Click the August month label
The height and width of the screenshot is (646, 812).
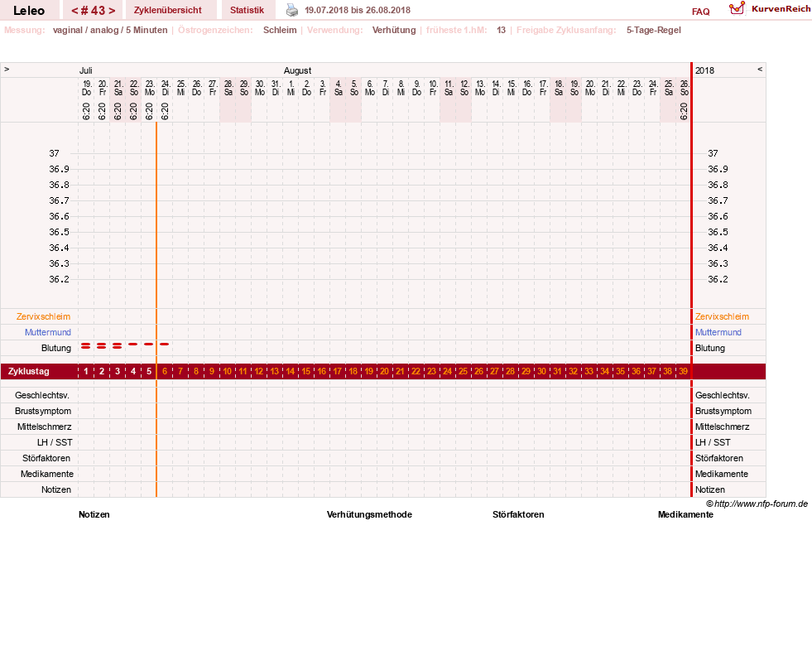pos(297,70)
